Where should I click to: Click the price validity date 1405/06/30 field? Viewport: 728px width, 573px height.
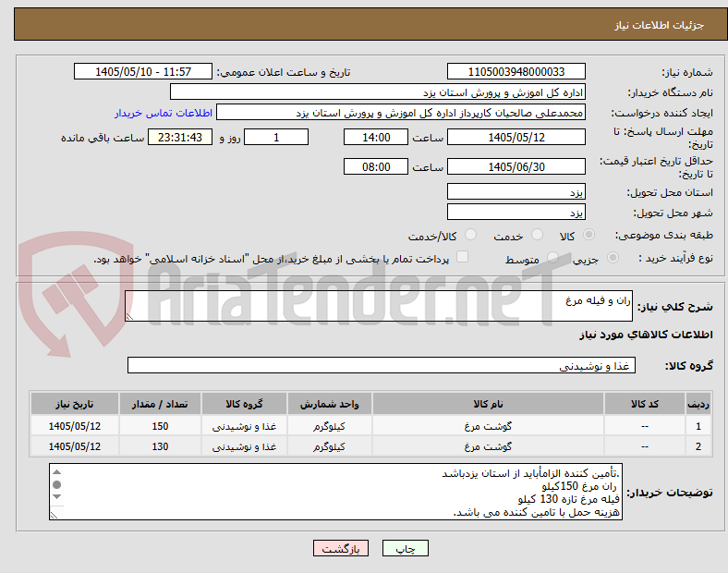pos(516,166)
